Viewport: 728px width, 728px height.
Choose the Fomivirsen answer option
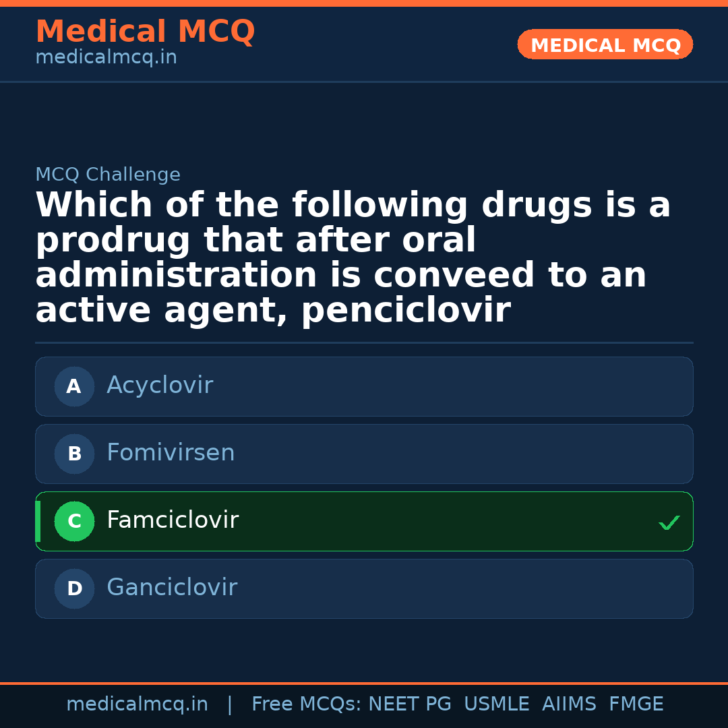tap(364, 454)
